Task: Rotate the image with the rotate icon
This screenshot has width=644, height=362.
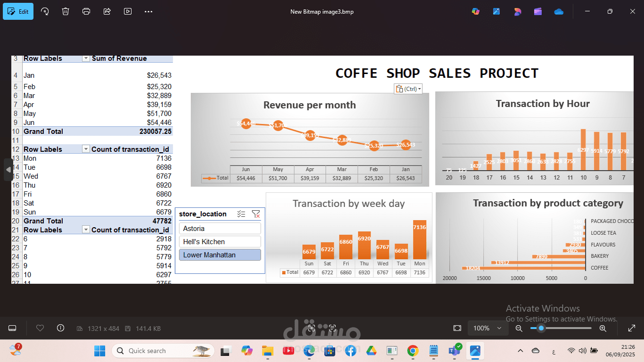Action: (45, 11)
